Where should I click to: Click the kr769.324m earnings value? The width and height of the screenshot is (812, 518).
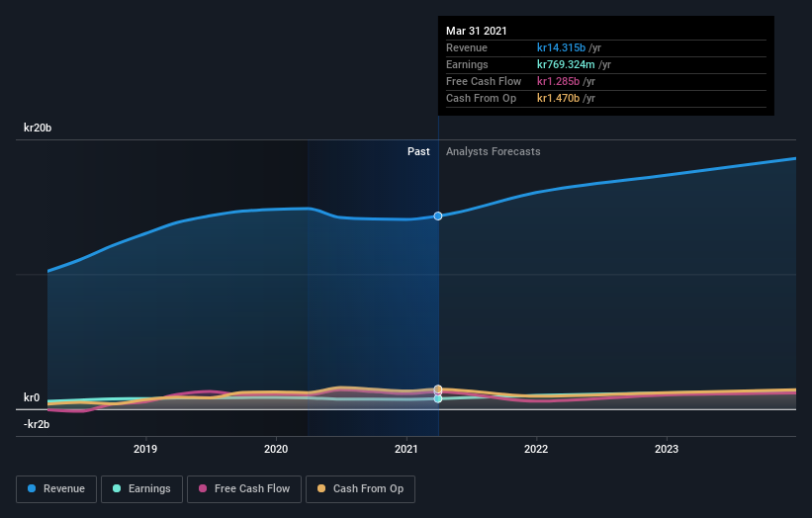[566, 64]
